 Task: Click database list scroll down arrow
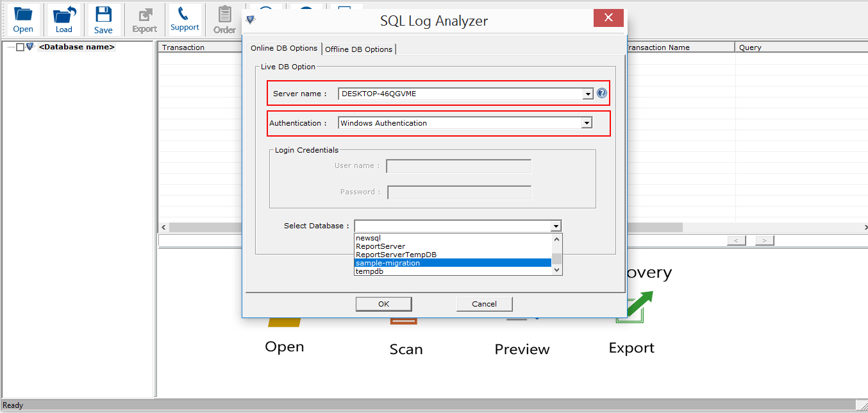tap(557, 271)
